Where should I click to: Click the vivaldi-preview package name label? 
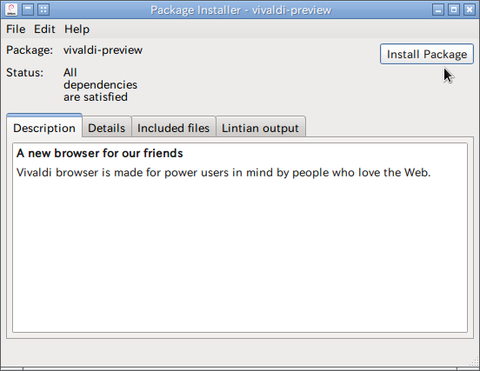click(103, 50)
